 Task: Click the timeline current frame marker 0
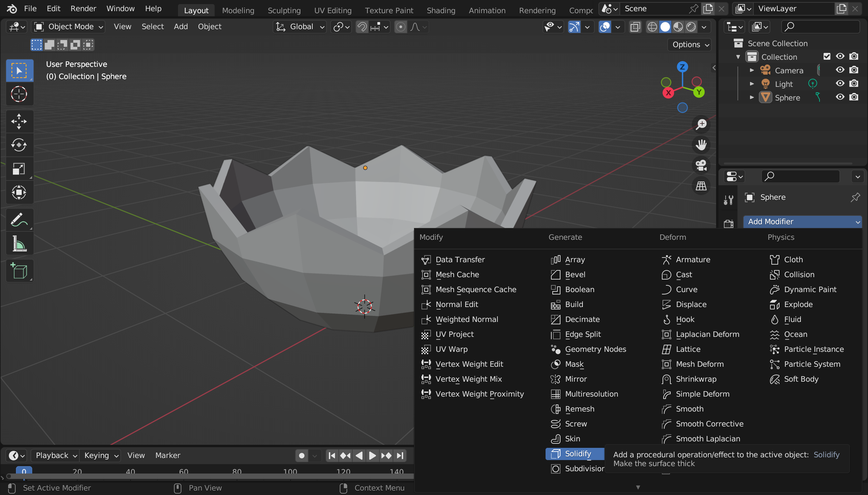[x=24, y=472]
